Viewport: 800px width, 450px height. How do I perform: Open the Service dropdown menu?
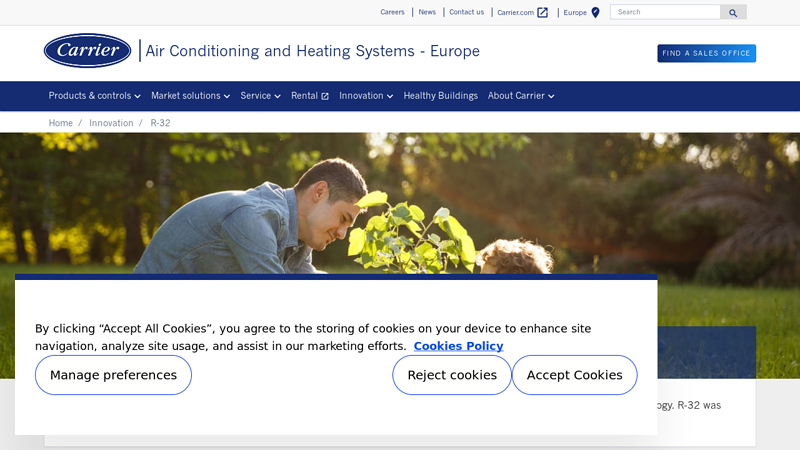pos(260,96)
